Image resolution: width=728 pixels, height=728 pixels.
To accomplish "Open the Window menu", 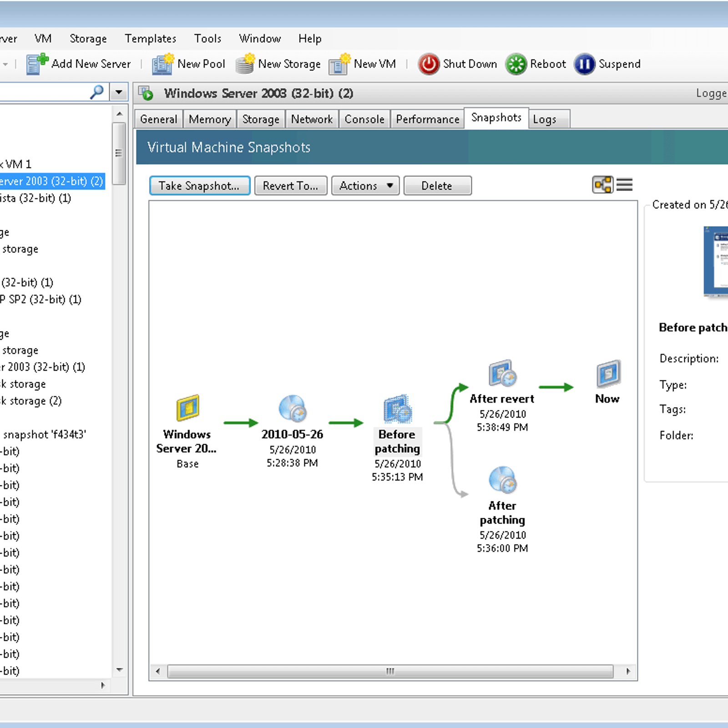I will (260, 39).
